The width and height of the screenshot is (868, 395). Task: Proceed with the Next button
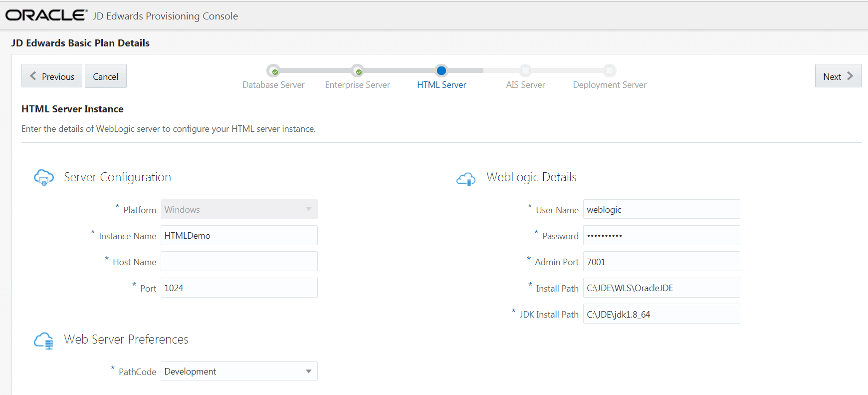click(838, 76)
